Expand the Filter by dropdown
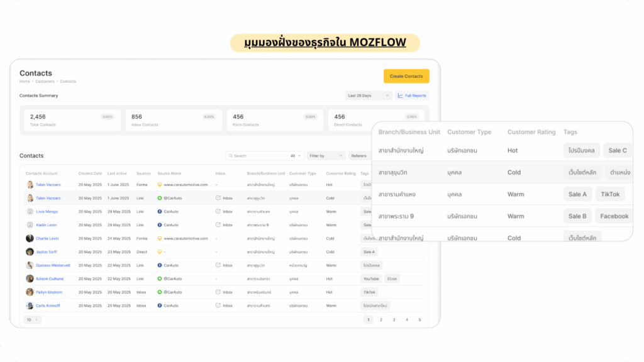Image resolution: width=644 pixels, height=362 pixels. pyautogui.click(x=326, y=156)
